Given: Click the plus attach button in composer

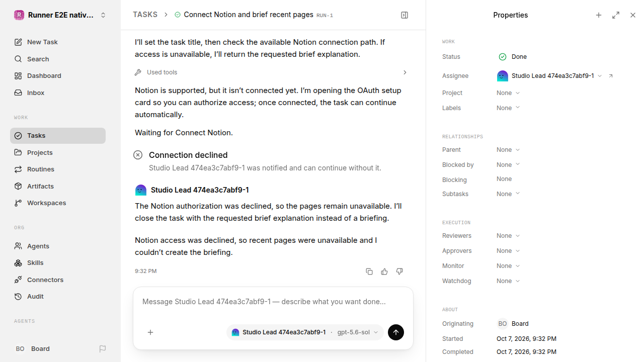Looking at the screenshot, I should tap(150, 332).
